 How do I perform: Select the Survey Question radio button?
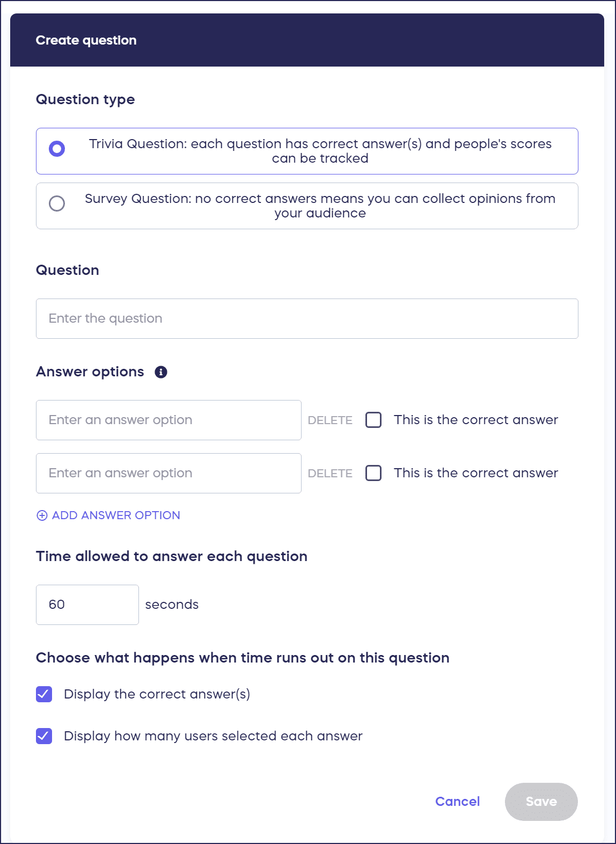[57, 203]
